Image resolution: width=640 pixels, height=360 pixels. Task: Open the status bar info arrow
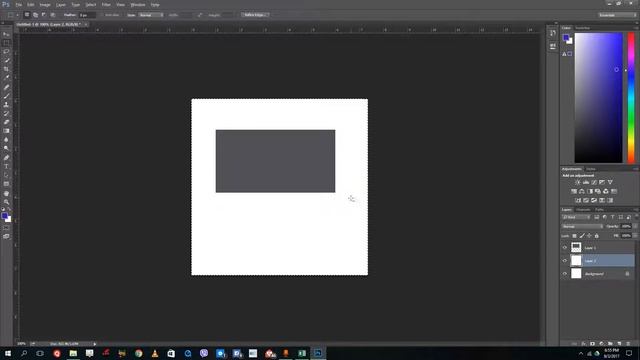point(95,344)
